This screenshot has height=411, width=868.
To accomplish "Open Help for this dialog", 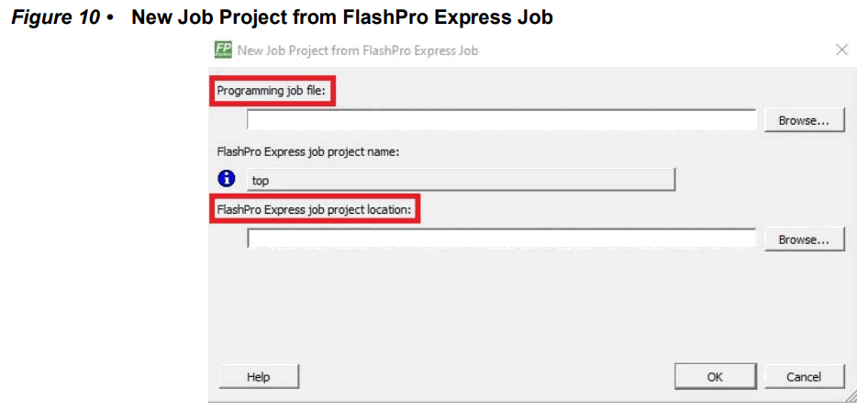I will coord(259,376).
